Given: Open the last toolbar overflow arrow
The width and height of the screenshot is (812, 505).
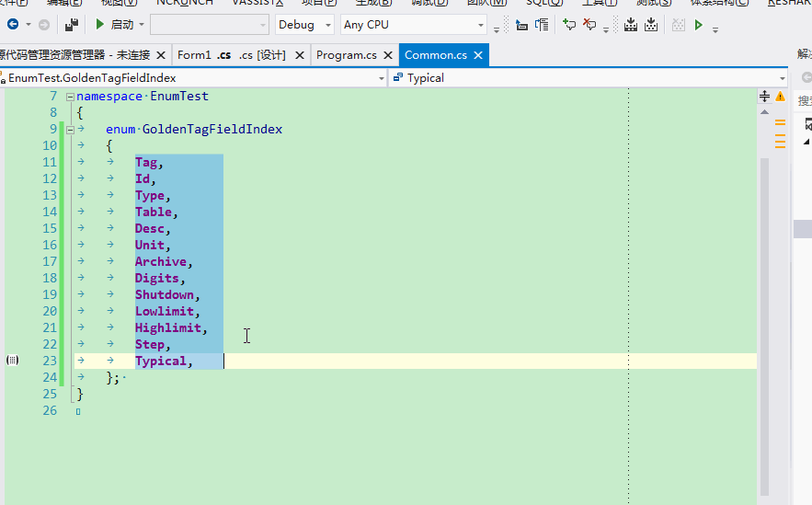Looking at the screenshot, I should (715, 29).
